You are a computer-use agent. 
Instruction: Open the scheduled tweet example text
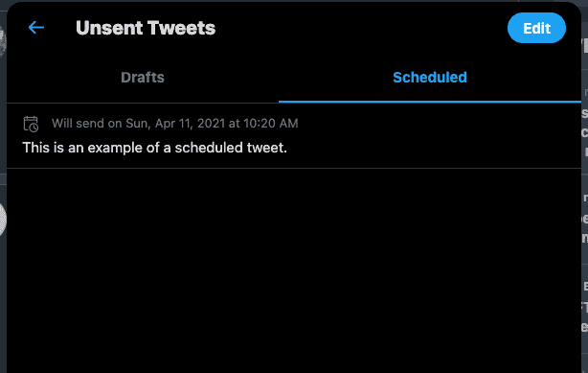coord(154,148)
